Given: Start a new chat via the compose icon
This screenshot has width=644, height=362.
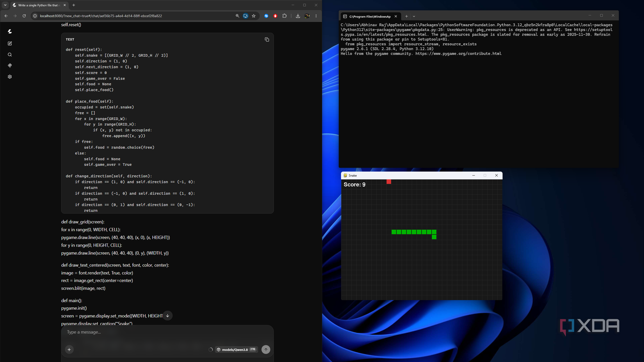Looking at the screenshot, I should [x=10, y=43].
